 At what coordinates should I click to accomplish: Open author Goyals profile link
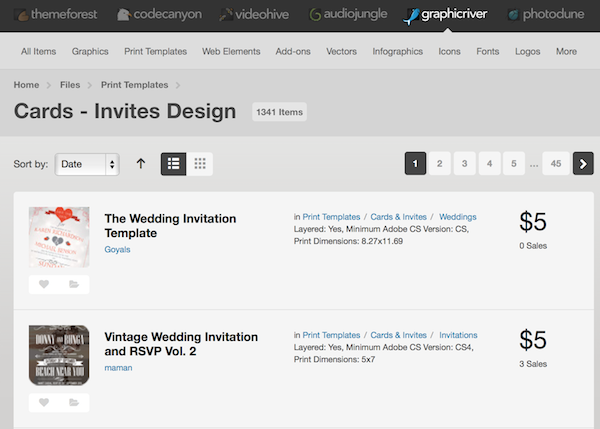click(117, 250)
